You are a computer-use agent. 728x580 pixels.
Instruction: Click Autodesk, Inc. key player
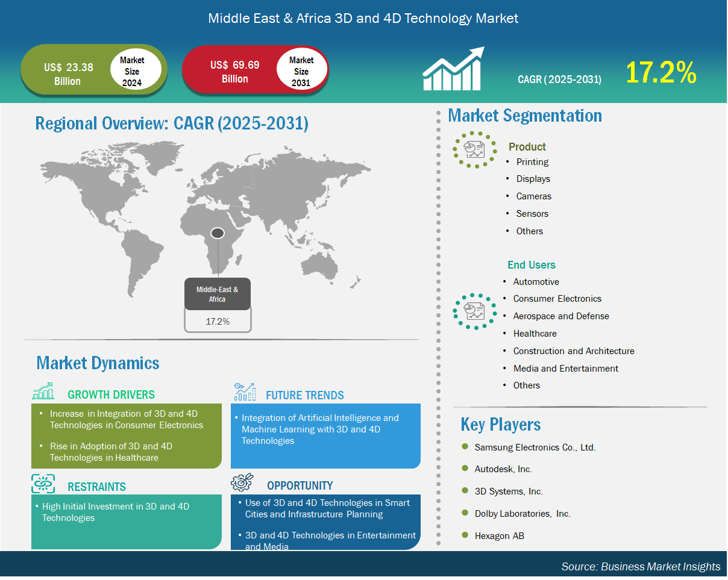(x=503, y=469)
